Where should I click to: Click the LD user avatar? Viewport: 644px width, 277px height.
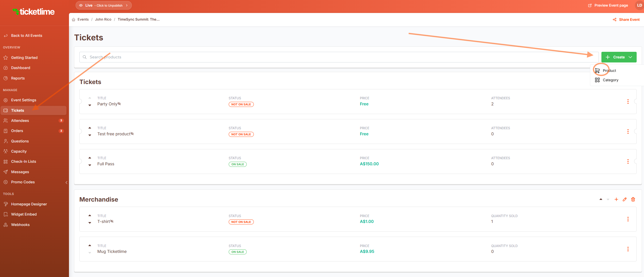coord(639,5)
